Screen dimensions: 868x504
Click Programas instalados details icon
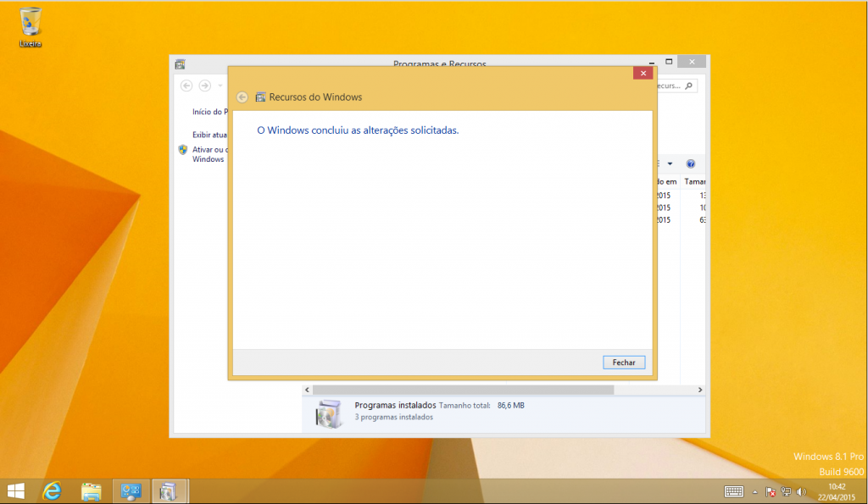pos(329,414)
